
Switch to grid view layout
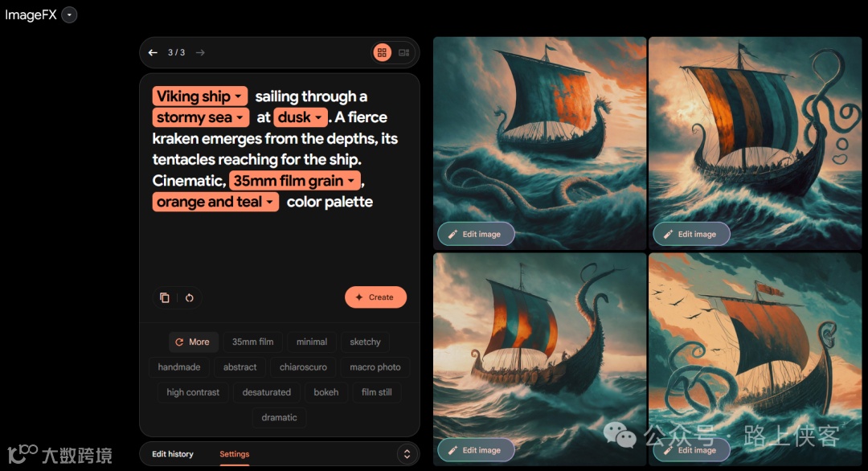[382, 52]
